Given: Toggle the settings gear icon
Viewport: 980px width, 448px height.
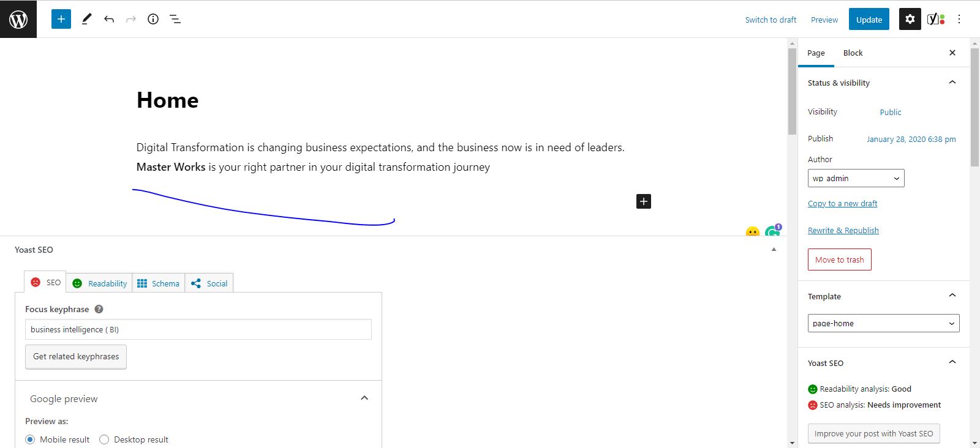Looking at the screenshot, I should pos(910,19).
